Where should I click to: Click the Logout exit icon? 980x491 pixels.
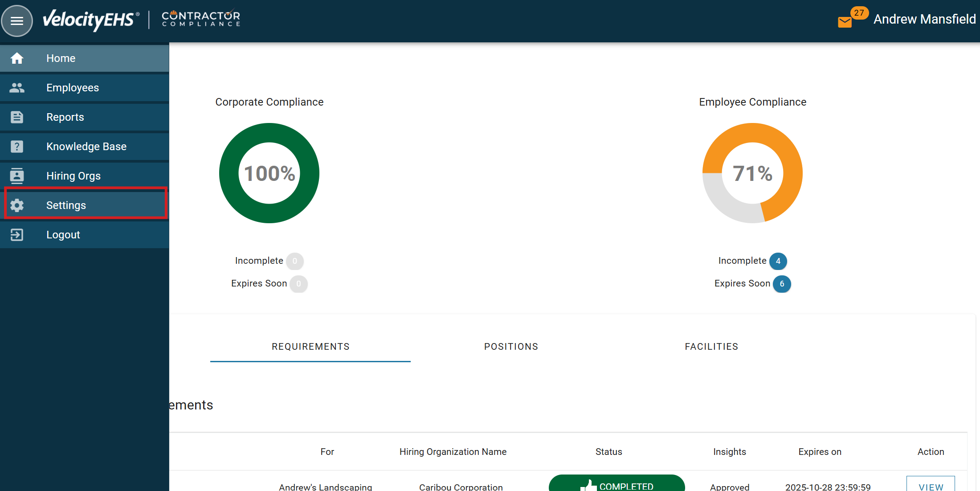coord(17,235)
